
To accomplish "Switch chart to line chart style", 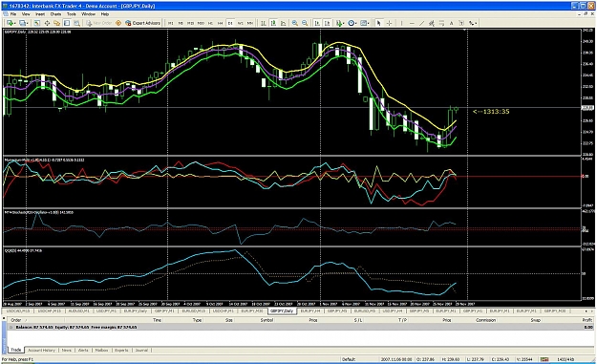I will [x=283, y=23].
